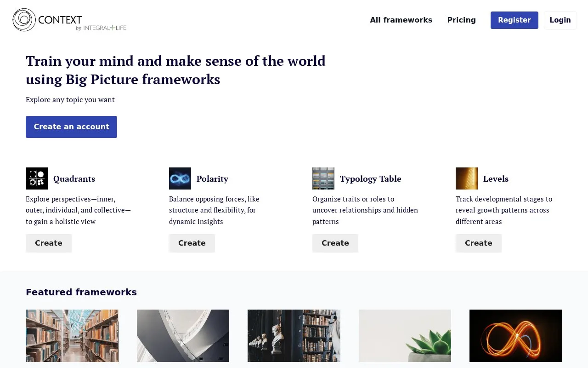Click the Quadrants description text
This screenshot has height=368, width=588.
pyautogui.click(x=78, y=210)
